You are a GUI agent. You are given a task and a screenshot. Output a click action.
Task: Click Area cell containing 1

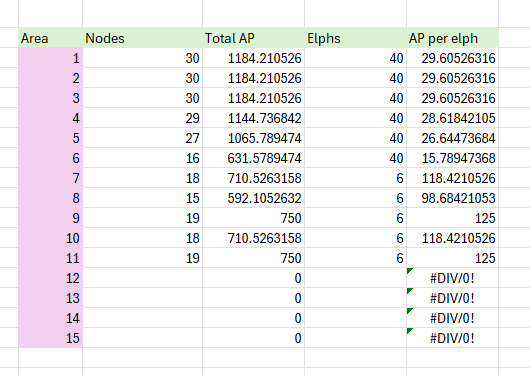tap(50, 58)
